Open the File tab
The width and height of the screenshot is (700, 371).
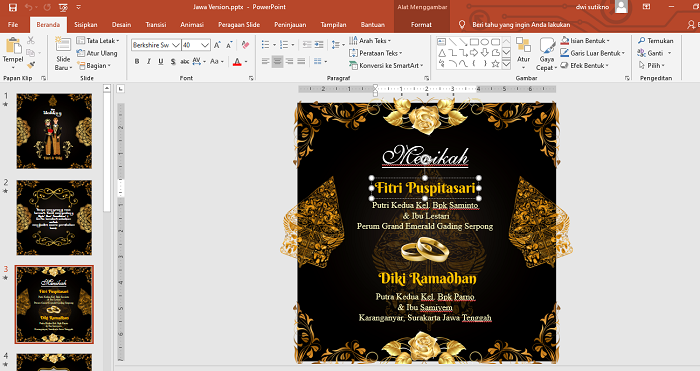13,25
